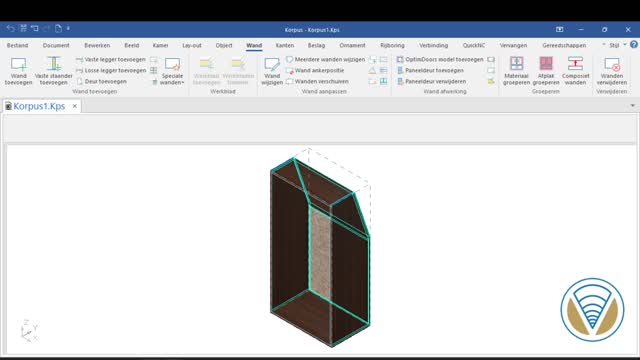Click the blue Help question mark icon
Image resolution: width=640 pixels, height=360 pixels.
pyautogui.click(x=634, y=44)
